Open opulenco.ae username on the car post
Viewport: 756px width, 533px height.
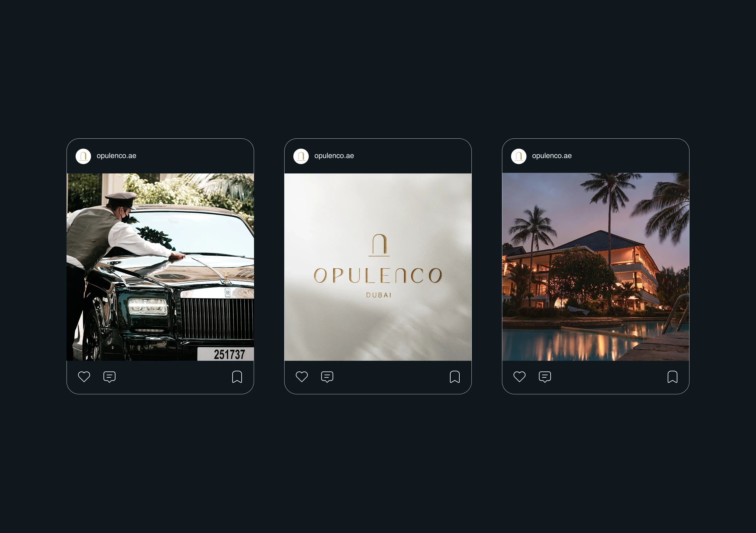[x=116, y=156]
